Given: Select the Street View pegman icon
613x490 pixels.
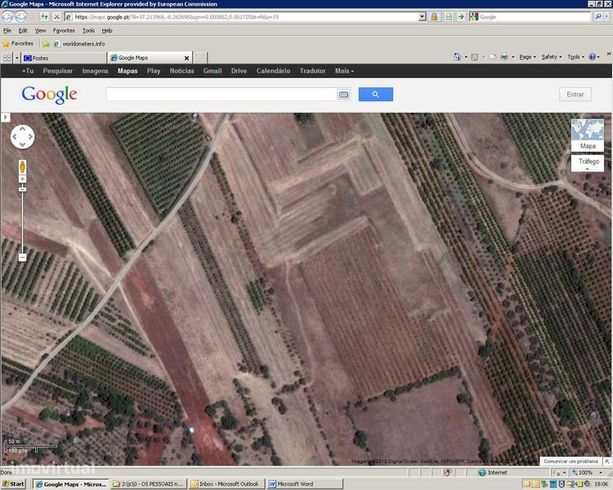Looking at the screenshot, I should [x=22, y=167].
